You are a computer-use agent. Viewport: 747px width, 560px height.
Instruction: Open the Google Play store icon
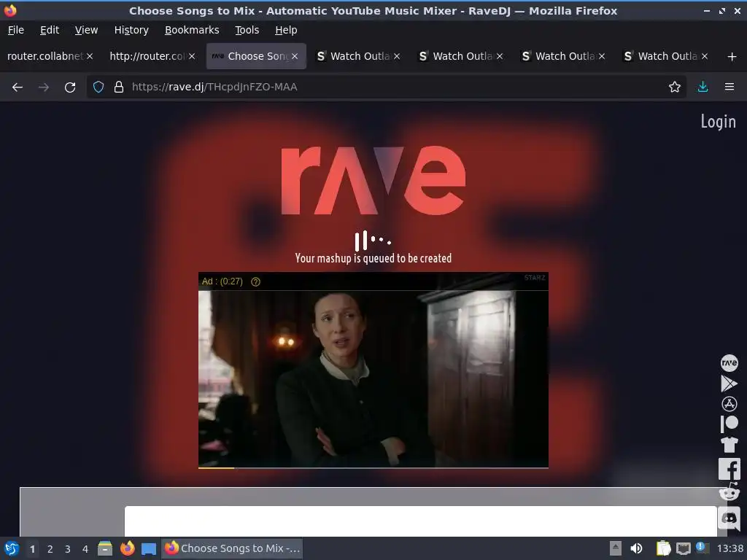click(729, 384)
